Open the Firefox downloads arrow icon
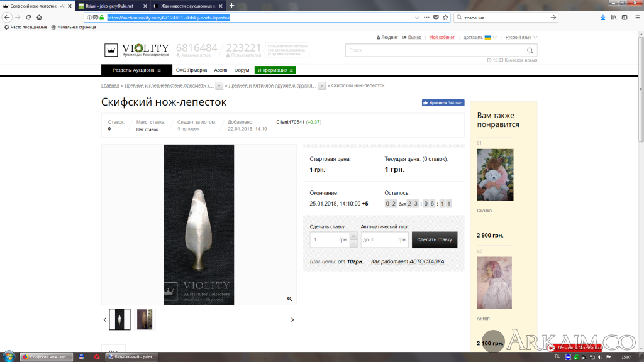This screenshot has width=644, height=362. 603,18
